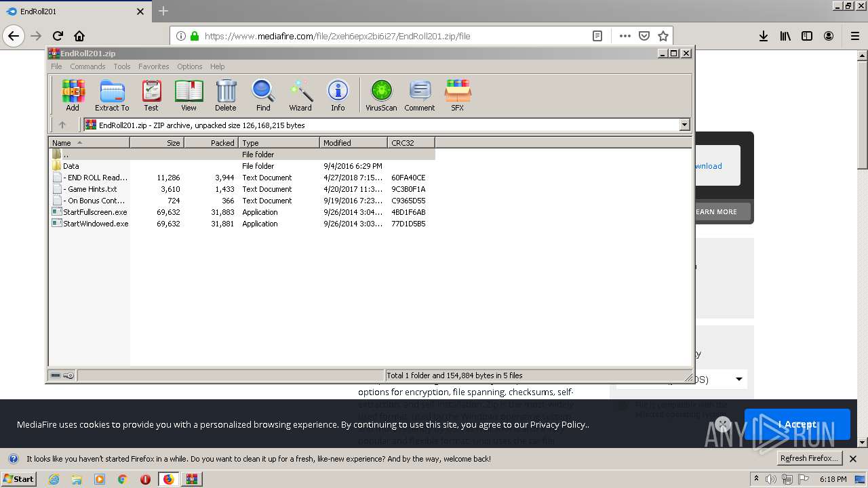Expand the archive path dropdown
The height and width of the screenshot is (488, 868).
pos(684,125)
